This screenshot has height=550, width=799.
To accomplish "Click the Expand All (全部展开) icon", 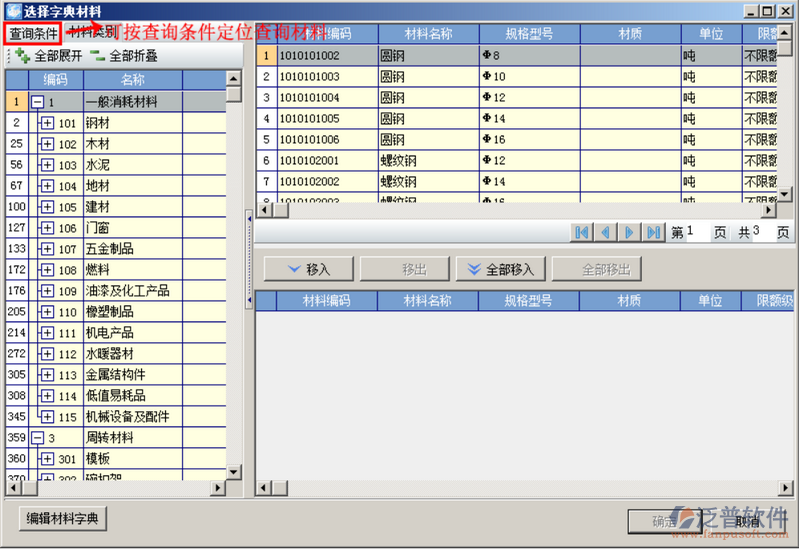I will click(22, 56).
